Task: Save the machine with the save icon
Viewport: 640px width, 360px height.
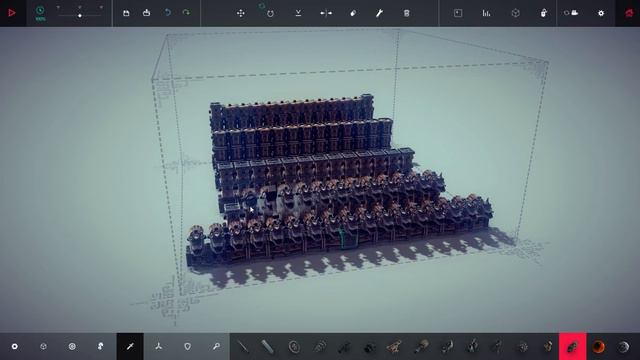Action: pos(126,13)
